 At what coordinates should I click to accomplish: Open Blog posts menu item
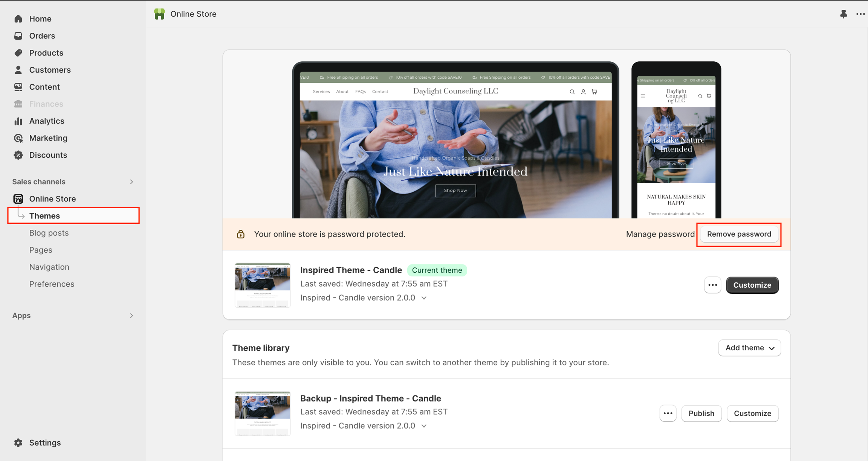point(49,233)
